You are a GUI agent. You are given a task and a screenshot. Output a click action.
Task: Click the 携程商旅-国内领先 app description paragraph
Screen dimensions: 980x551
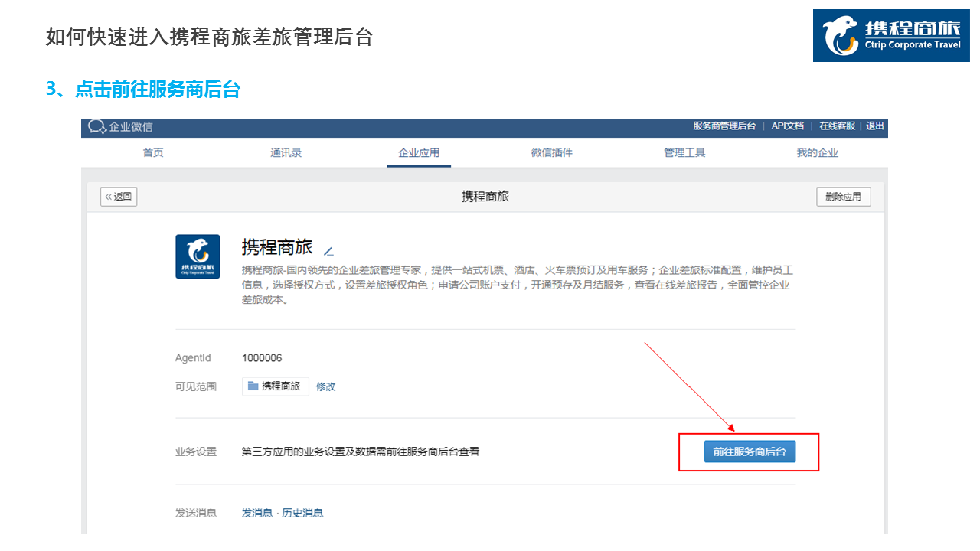point(517,285)
